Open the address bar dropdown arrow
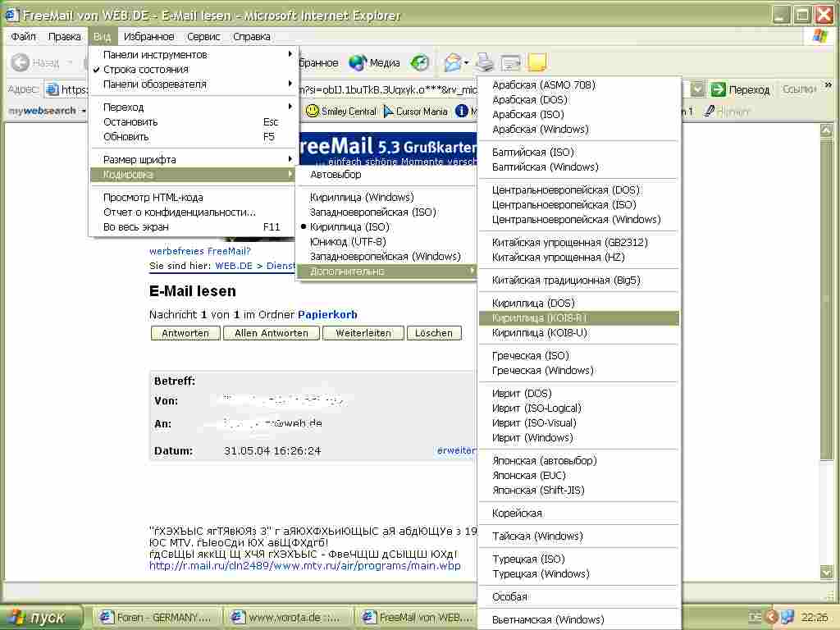 pyautogui.click(x=696, y=89)
